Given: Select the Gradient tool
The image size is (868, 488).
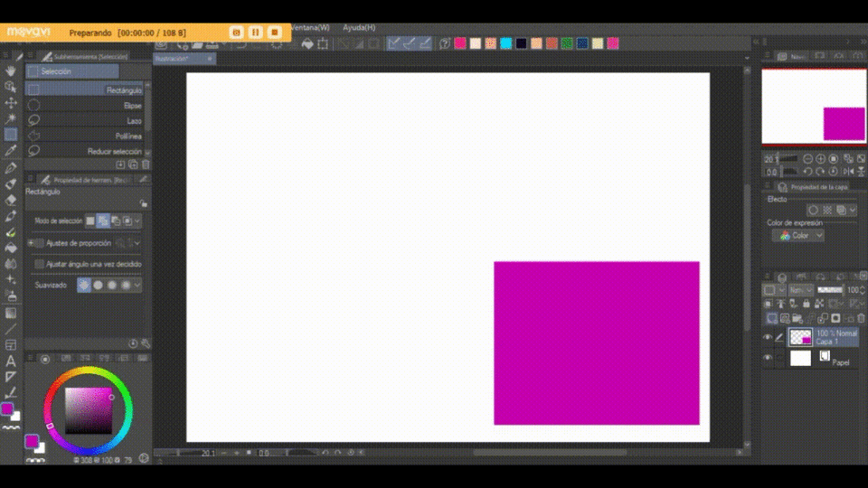Looking at the screenshot, I should point(11,314).
